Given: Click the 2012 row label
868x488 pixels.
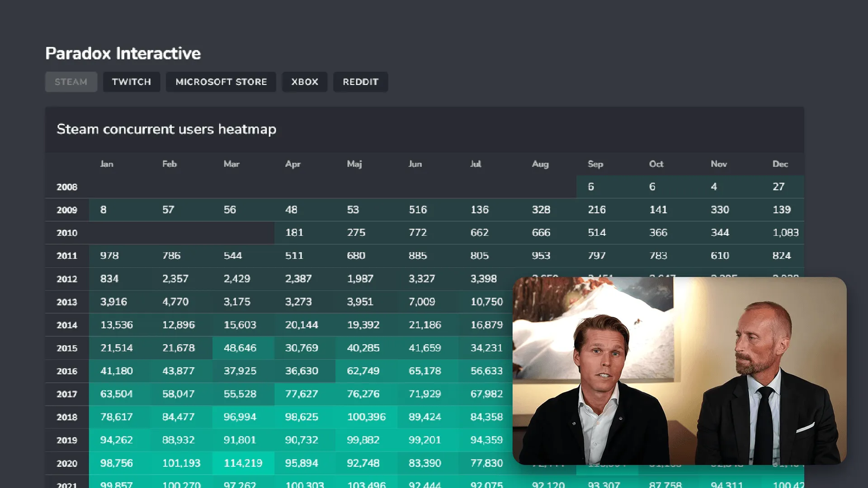Looking at the screenshot, I should tap(67, 279).
